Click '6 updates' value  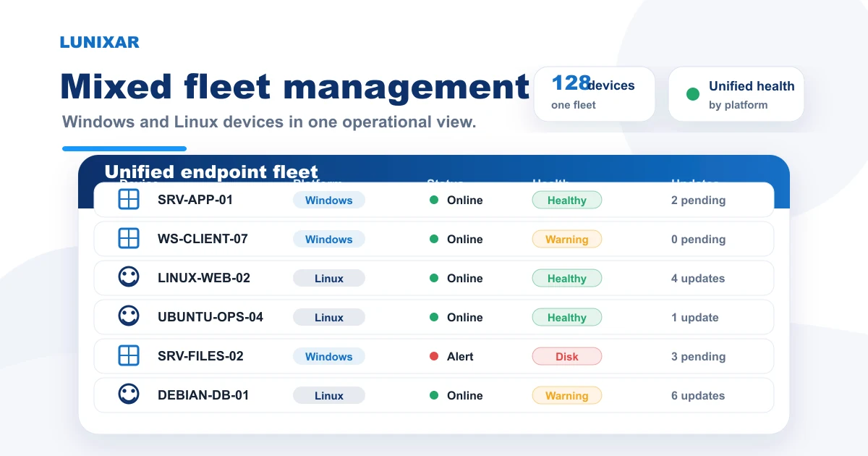pyautogui.click(x=698, y=396)
